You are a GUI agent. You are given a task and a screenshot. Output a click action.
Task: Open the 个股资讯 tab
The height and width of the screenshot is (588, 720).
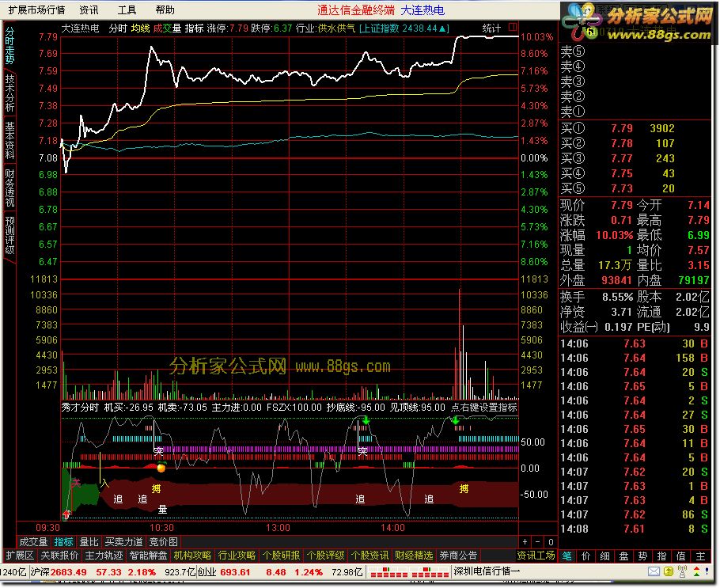(x=369, y=556)
